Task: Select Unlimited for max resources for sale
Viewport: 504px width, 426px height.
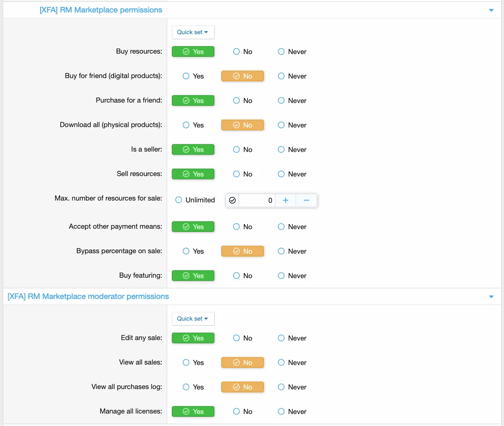Action: [x=195, y=200]
